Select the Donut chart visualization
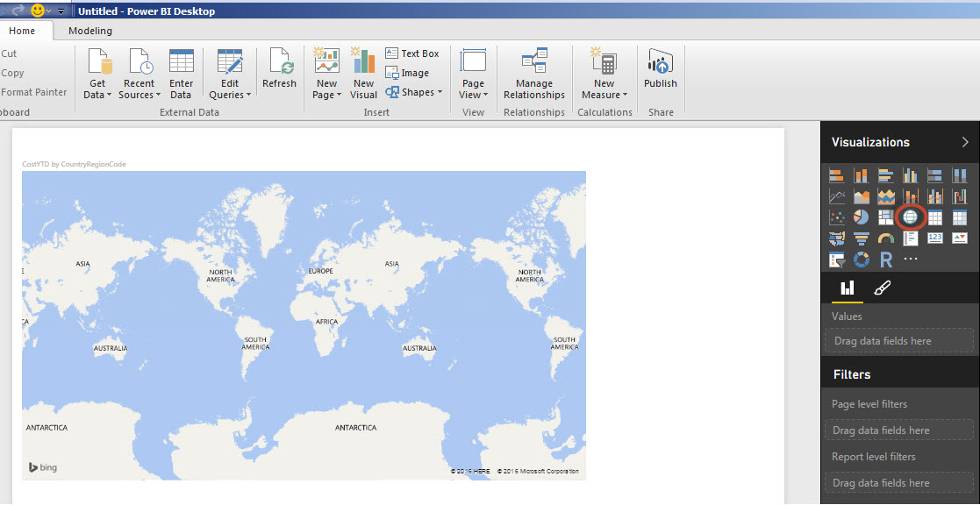This screenshot has height=505, width=980. tap(861, 260)
